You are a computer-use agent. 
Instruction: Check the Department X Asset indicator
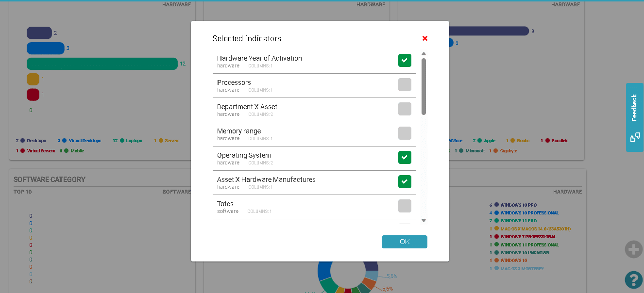click(x=405, y=109)
